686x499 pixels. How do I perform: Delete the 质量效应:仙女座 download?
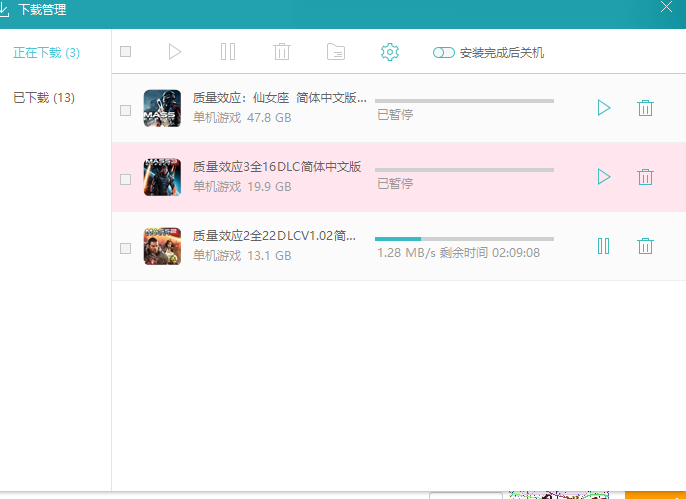(645, 108)
